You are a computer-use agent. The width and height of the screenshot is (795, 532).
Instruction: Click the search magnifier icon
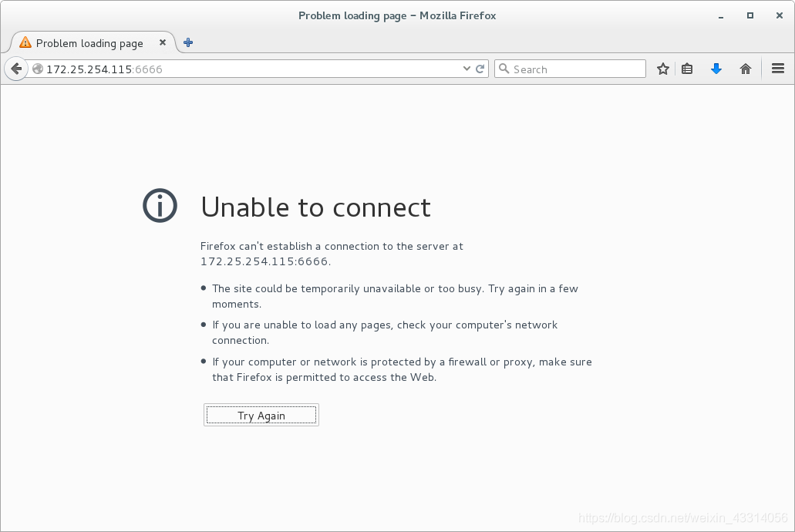[504, 69]
